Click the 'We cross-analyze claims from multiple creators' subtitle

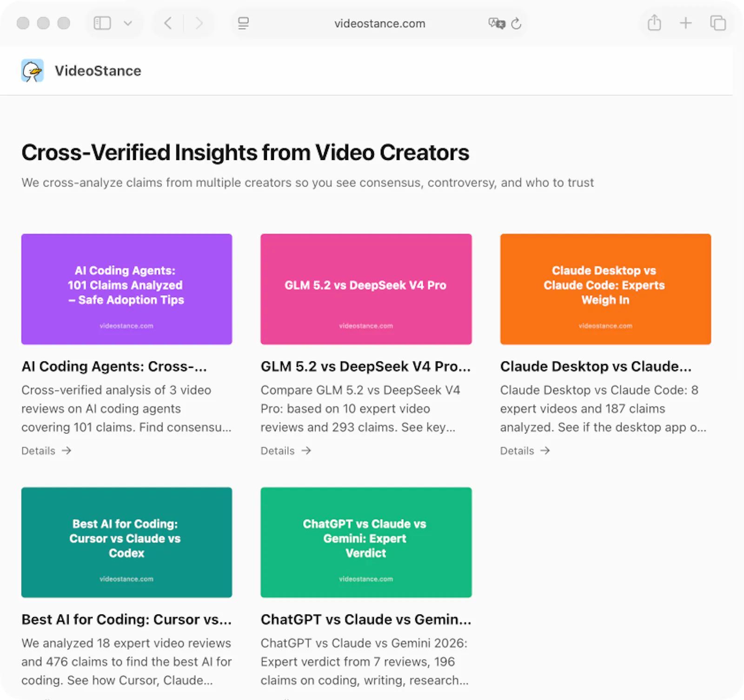tap(307, 182)
